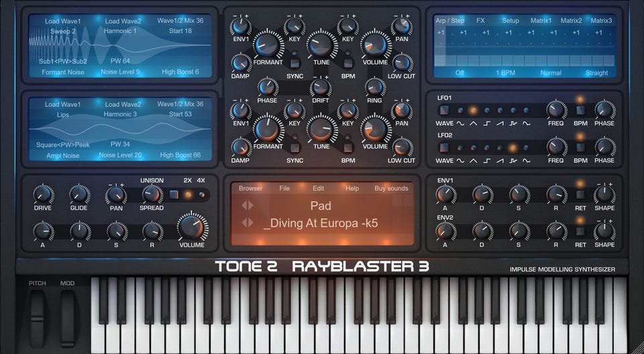Open the Lips waveform selector
Viewport: 644px width, 354px height.
pos(63,115)
